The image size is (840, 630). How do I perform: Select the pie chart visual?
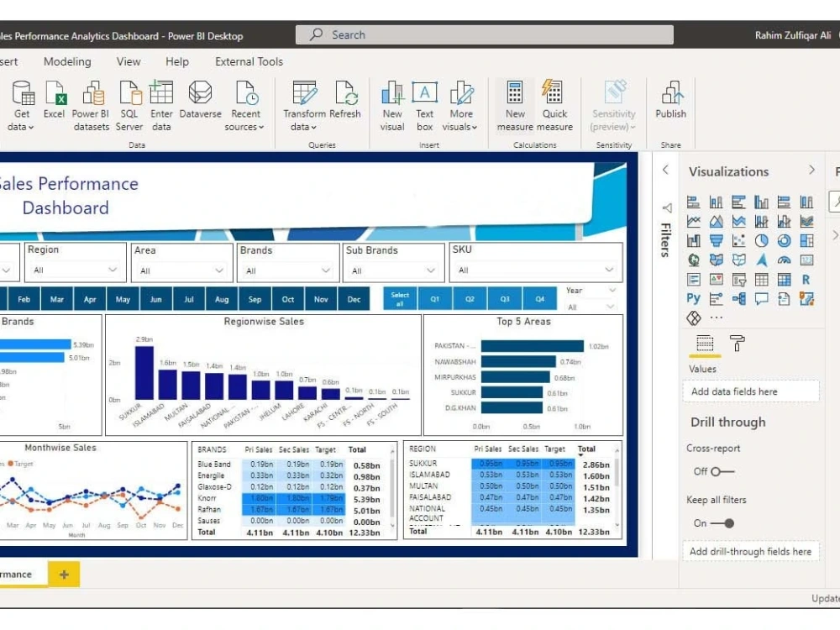[x=761, y=240]
